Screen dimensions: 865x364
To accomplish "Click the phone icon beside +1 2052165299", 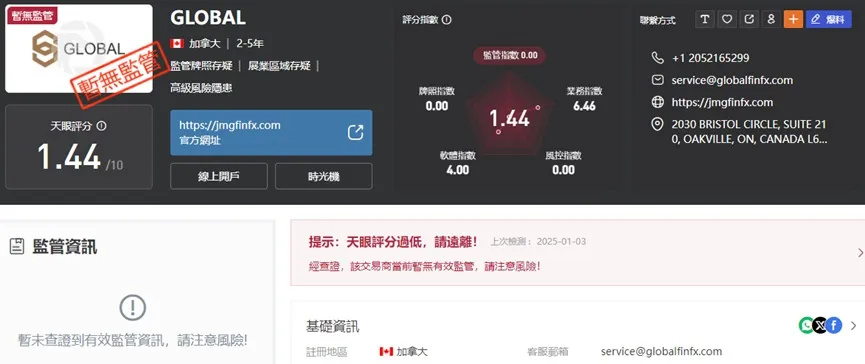I will pyautogui.click(x=657, y=58).
